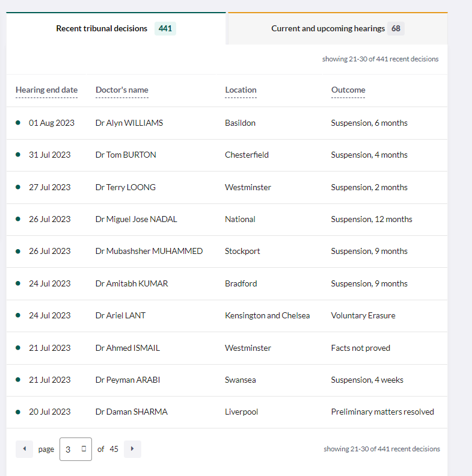Go to the previous page arrow

24,449
